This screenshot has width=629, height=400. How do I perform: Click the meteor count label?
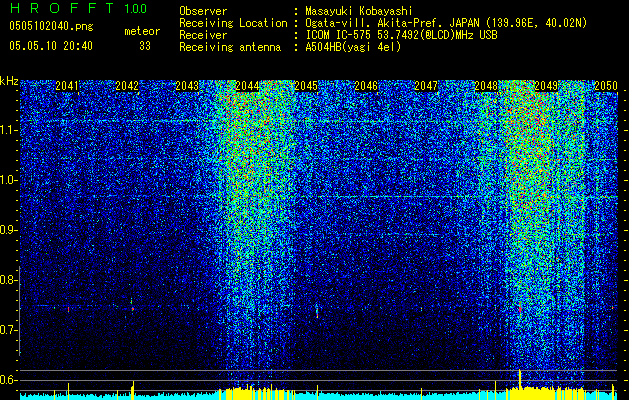(142, 31)
